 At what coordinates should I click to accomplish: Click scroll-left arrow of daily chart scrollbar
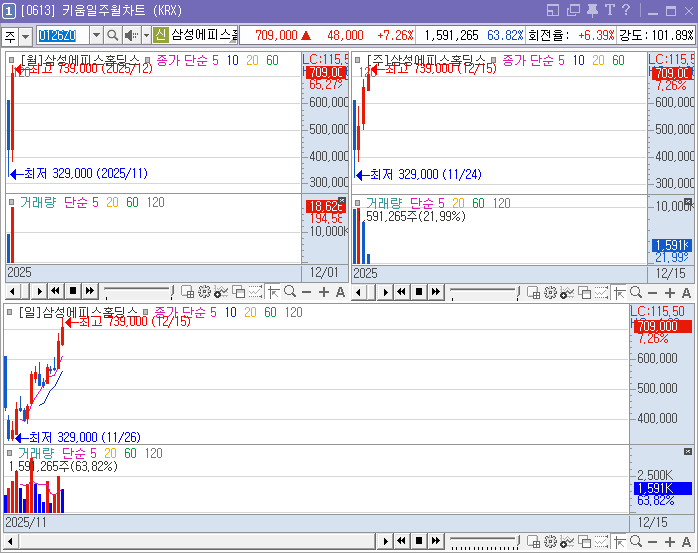pyautogui.click(x=10, y=542)
